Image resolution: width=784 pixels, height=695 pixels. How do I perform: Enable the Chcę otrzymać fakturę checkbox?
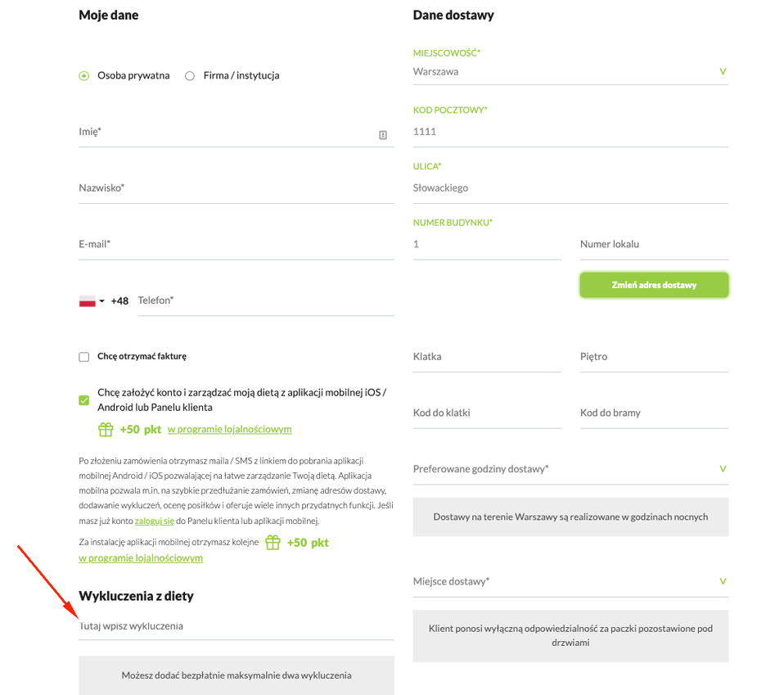click(84, 357)
